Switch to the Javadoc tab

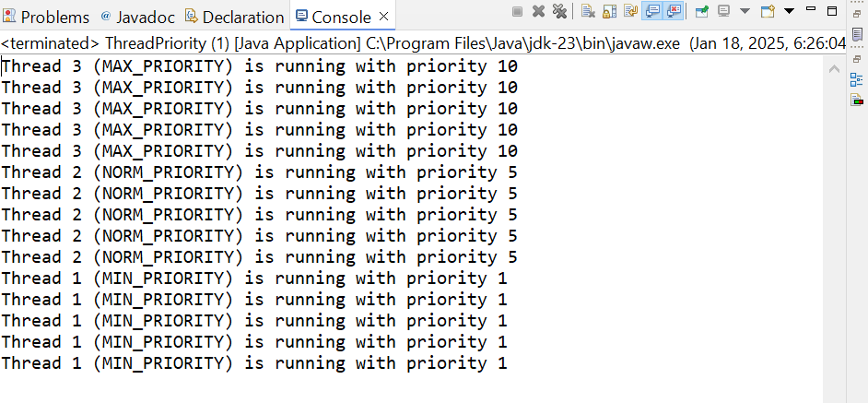click(137, 18)
